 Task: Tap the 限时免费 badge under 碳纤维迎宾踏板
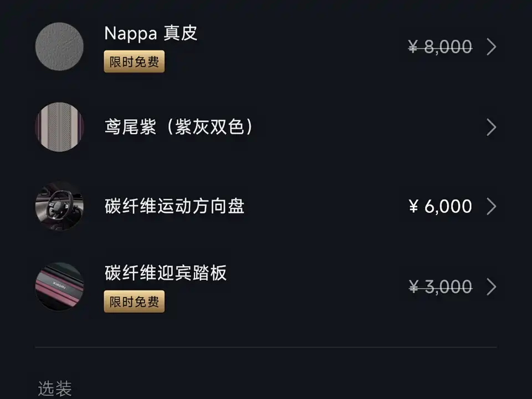pyautogui.click(x=134, y=302)
